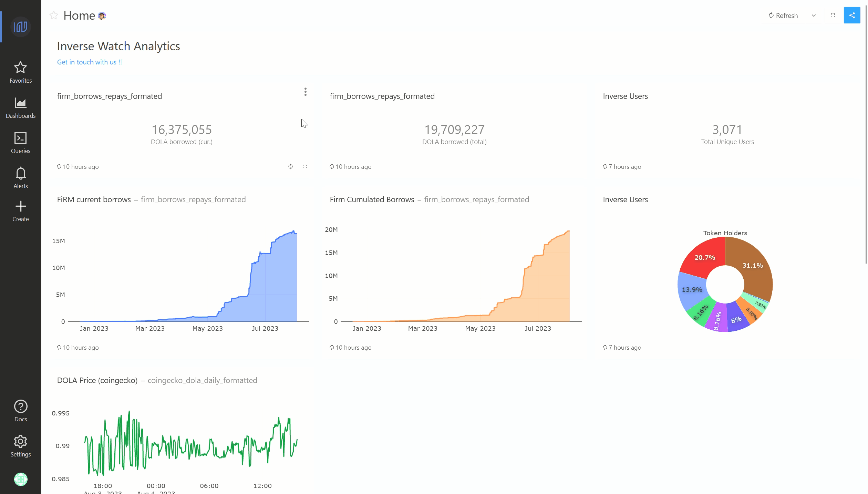Click the blue share dashboard button
868x494 pixels.
(x=852, y=16)
